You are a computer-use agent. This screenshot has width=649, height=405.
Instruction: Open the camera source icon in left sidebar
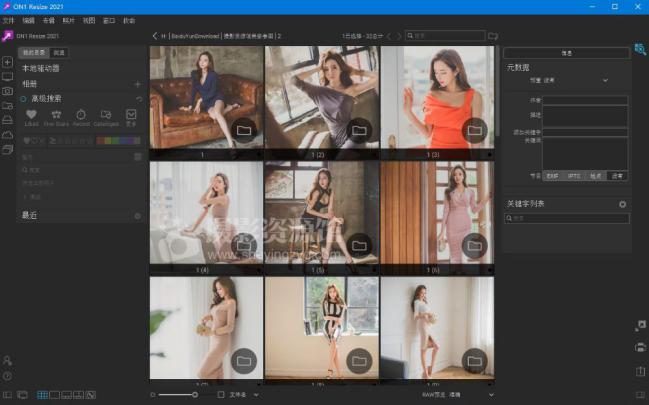(x=8, y=91)
